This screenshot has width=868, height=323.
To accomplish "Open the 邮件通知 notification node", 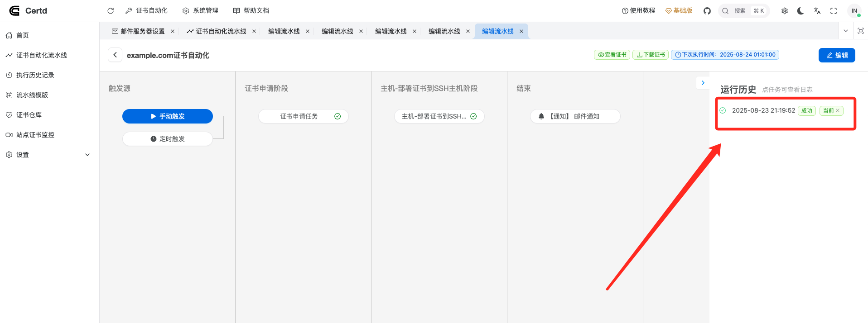I will point(575,116).
